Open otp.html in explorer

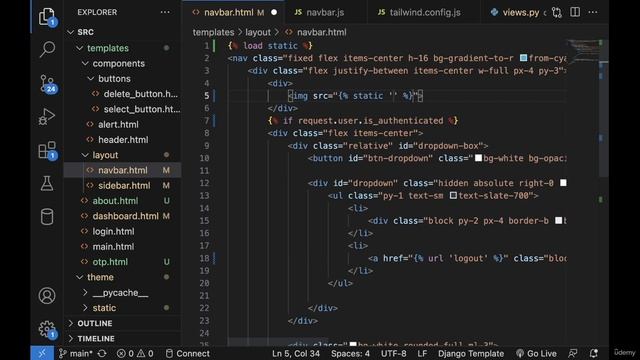[122, 262]
